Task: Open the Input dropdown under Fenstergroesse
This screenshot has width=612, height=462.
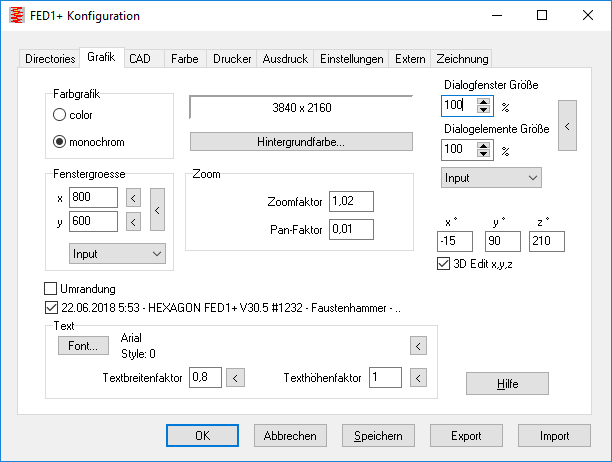Action: tap(117, 254)
